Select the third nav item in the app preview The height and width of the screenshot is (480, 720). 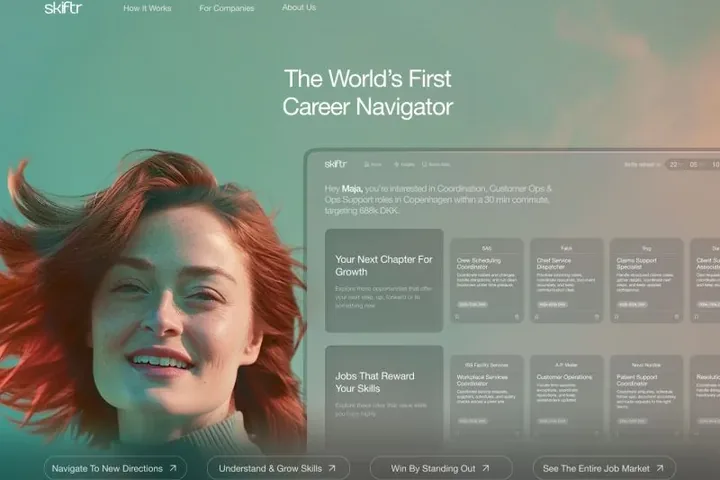(x=436, y=164)
